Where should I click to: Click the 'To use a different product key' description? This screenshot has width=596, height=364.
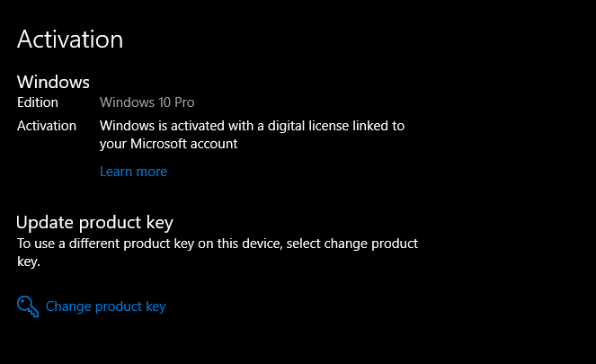[218, 253]
